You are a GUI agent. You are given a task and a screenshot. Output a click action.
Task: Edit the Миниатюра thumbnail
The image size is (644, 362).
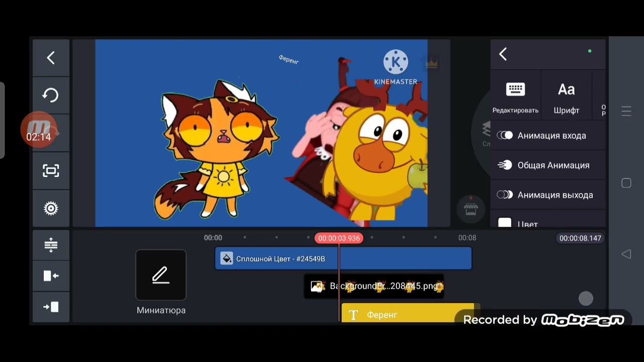[161, 275]
